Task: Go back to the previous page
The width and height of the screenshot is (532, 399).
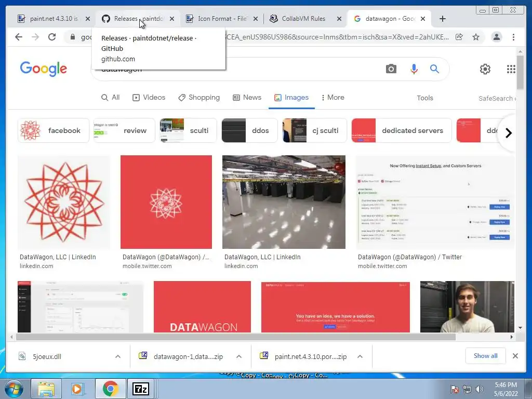Action: 19,37
